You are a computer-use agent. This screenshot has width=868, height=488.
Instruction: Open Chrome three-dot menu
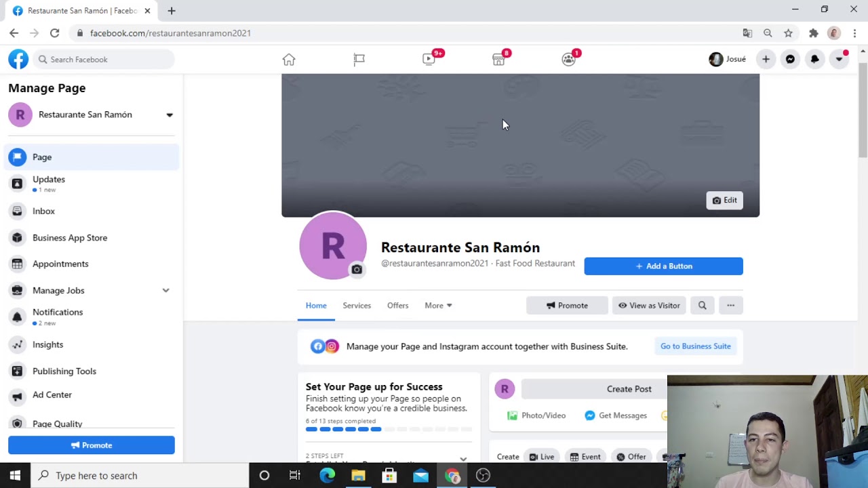click(x=854, y=33)
